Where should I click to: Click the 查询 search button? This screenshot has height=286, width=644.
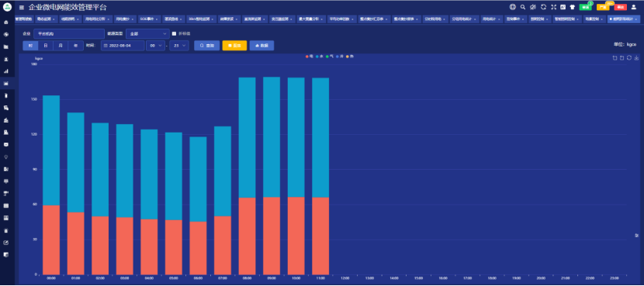coord(206,46)
